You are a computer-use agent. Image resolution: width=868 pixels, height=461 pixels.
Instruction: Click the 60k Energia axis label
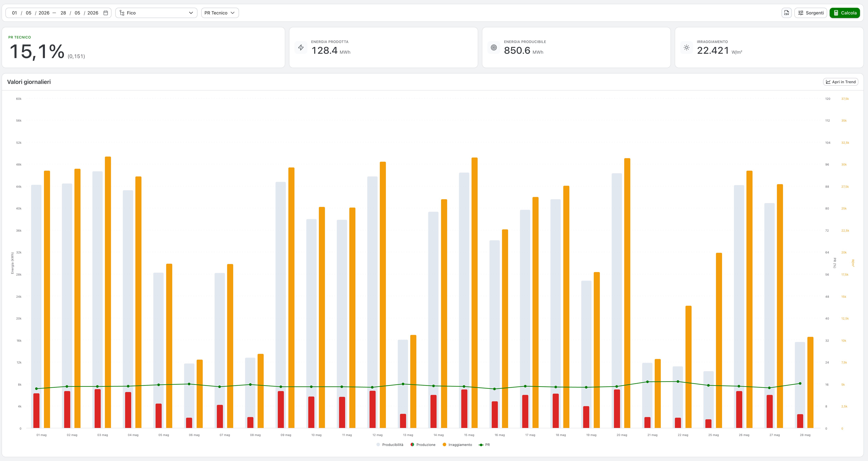19,99
